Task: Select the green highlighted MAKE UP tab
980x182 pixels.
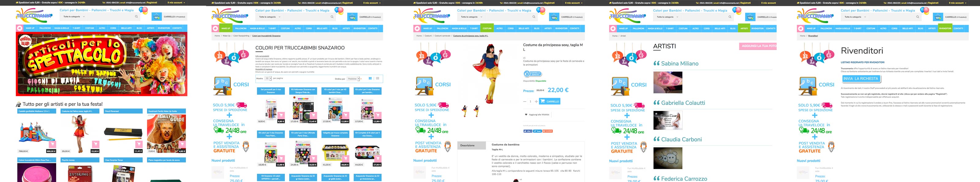Action: click(x=226, y=28)
